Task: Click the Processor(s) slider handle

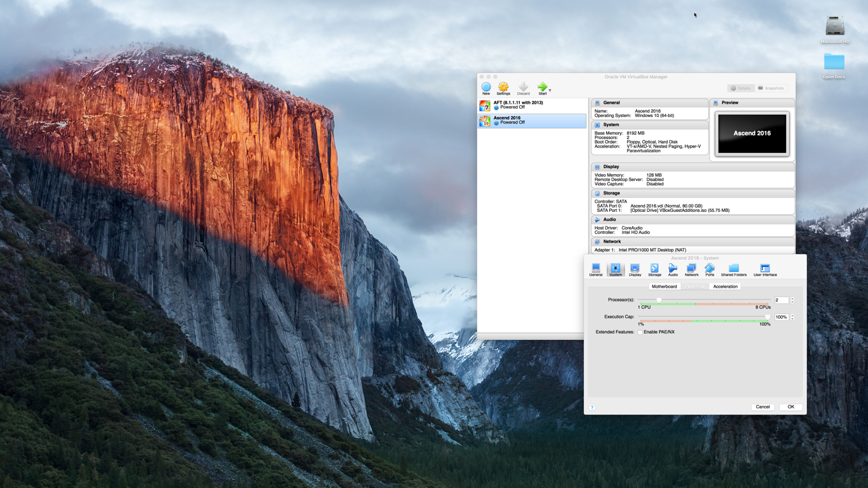Action: point(659,300)
